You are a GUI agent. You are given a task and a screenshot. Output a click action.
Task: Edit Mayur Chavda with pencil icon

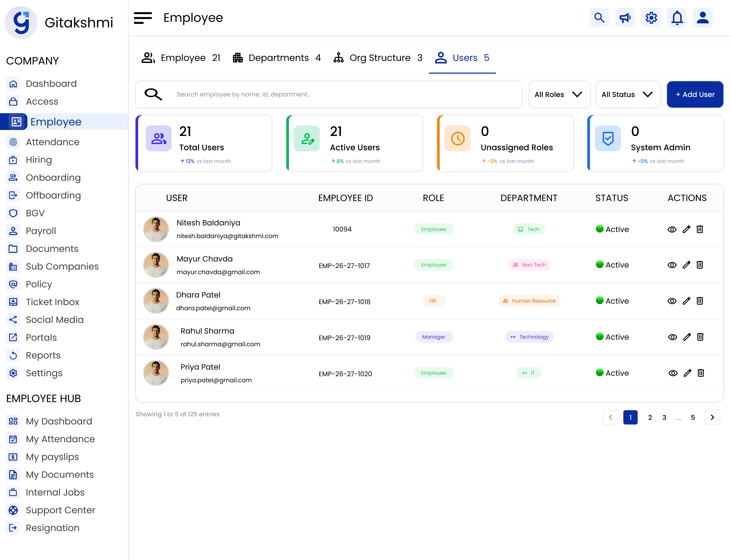coord(686,265)
